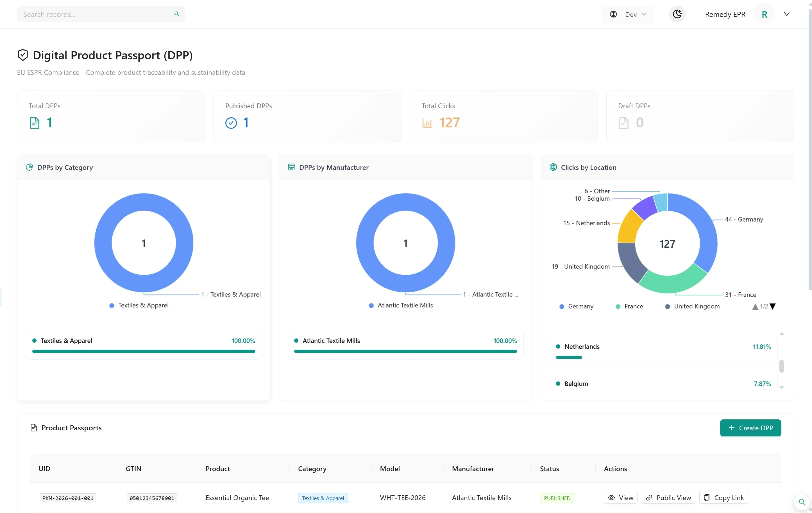The image size is (812, 513).
Task: Click the document icon on Total DPPs card
Action: (x=35, y=123)
